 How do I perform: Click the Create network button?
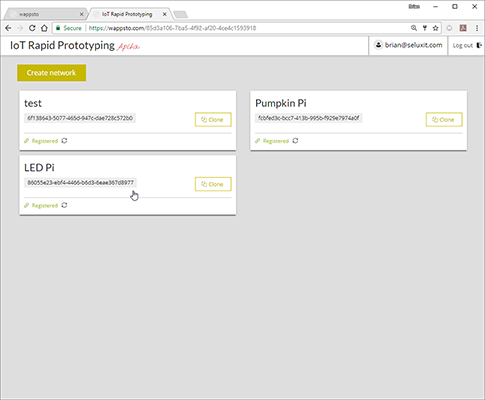pos(52,73)
